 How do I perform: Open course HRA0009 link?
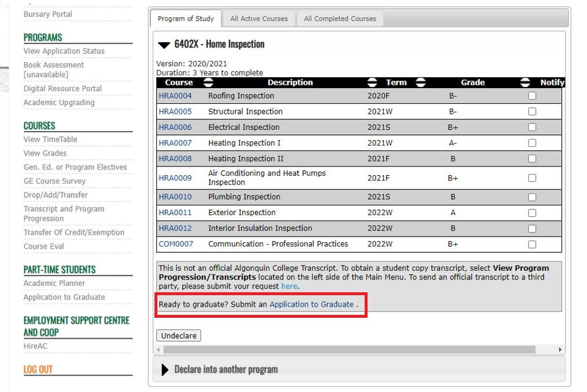click(x=175, y=178)
